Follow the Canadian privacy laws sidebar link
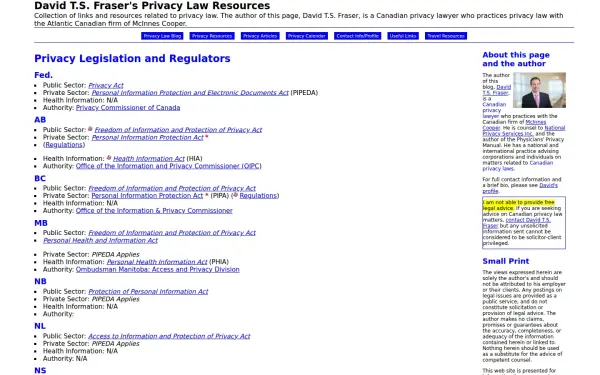 [x=517, y=166]
